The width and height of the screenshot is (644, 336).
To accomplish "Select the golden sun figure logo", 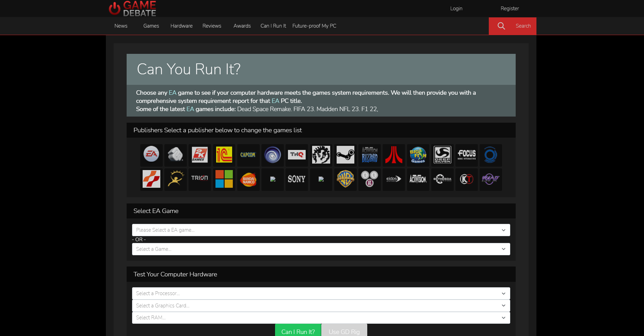I will pos(175,179).
